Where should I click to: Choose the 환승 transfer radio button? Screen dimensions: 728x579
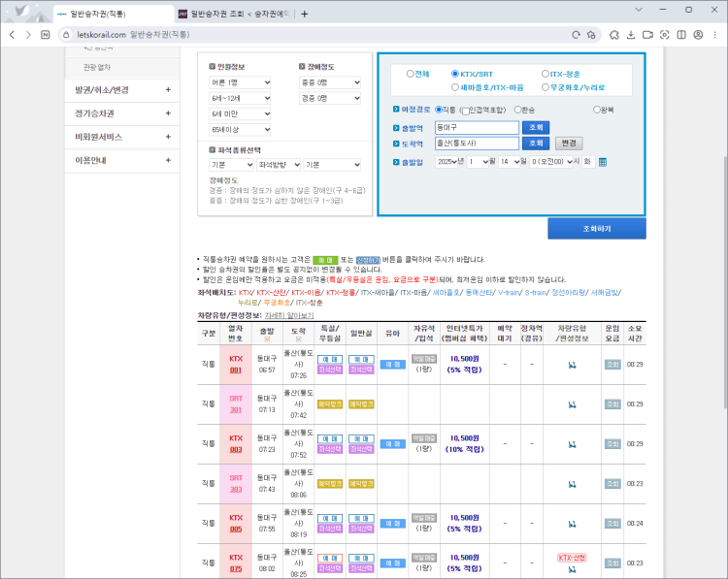[x=517, y=110]
